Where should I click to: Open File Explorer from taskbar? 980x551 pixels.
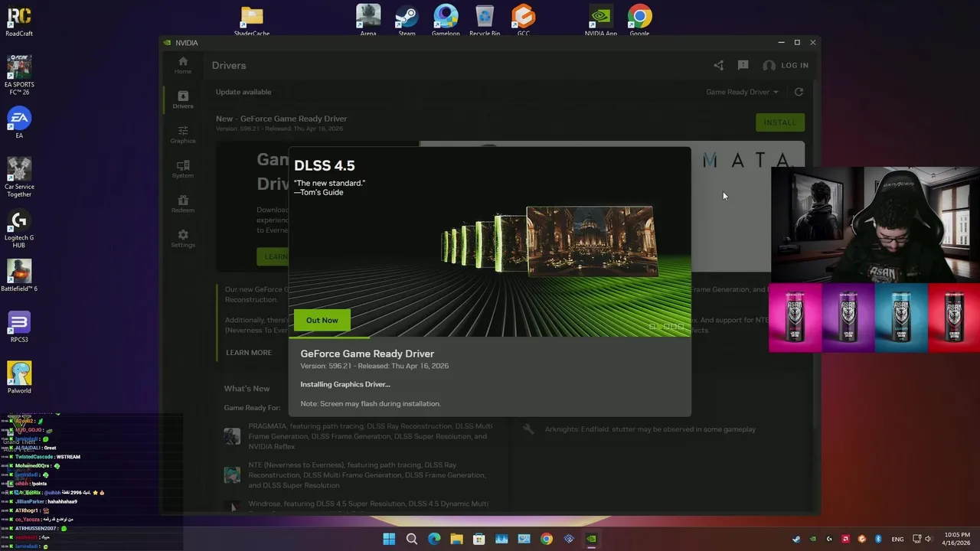pyautogui.click(x=456, y=539)
